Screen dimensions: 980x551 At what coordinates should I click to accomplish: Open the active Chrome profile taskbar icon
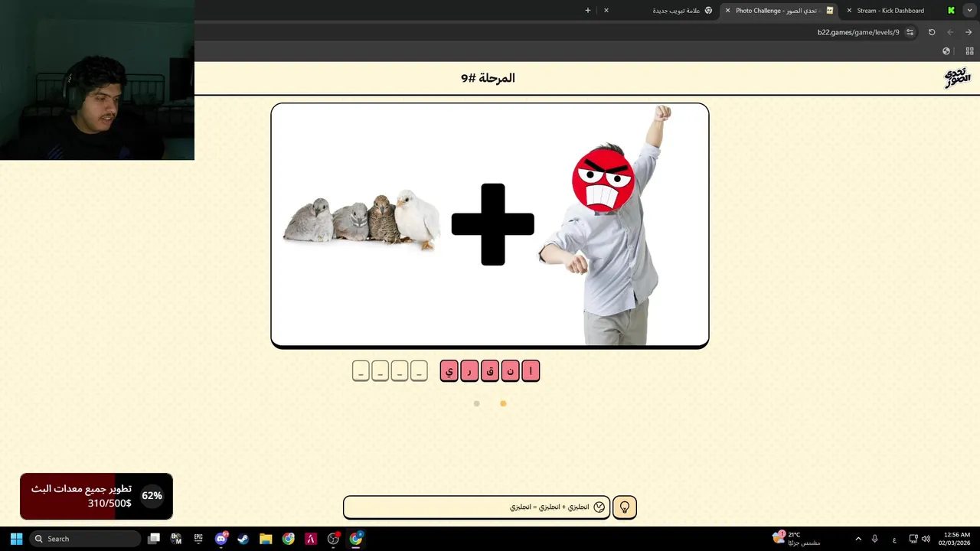tap(356, 539)
